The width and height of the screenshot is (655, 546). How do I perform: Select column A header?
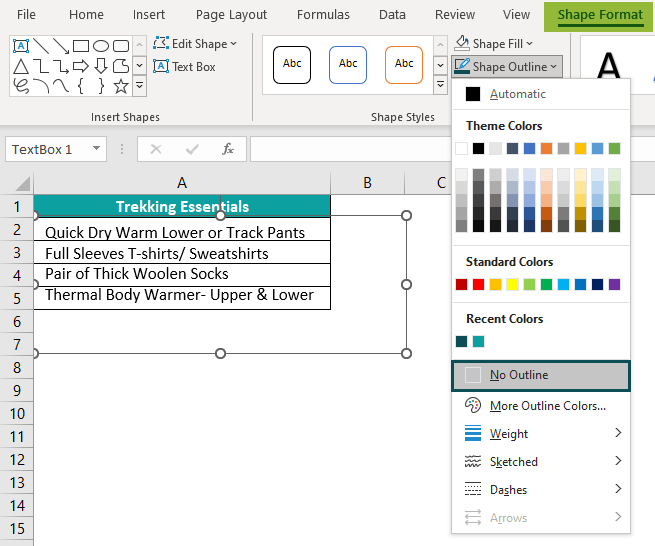pyautogui.click(x=182, y=183)
